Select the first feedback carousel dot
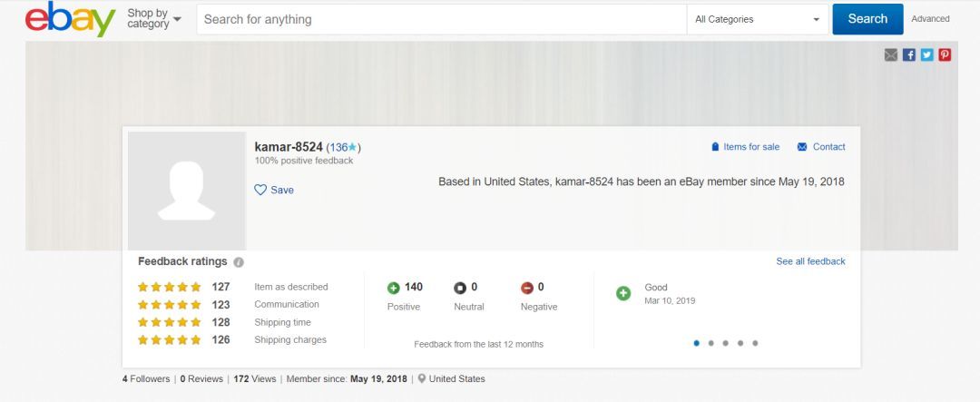The width and height of the screenshot is (980, 402). point(696,343)
